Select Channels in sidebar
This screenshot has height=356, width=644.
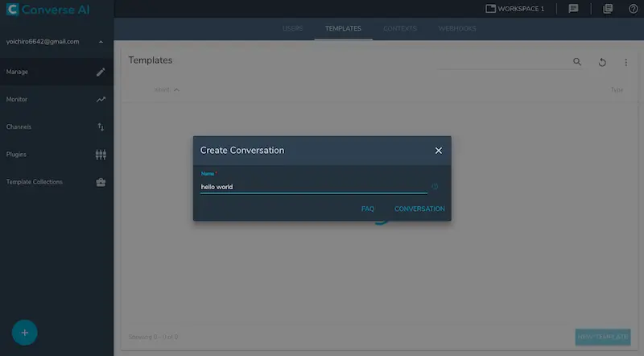click(56, 127)
